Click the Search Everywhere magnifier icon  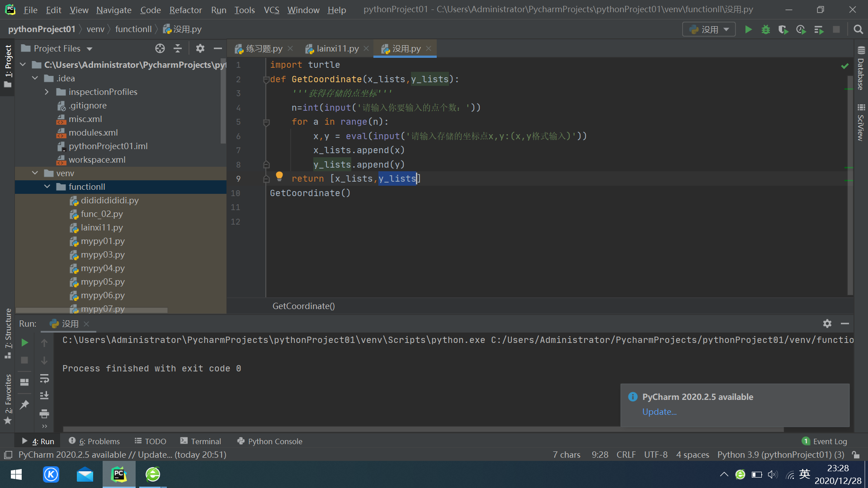point(858,29)
